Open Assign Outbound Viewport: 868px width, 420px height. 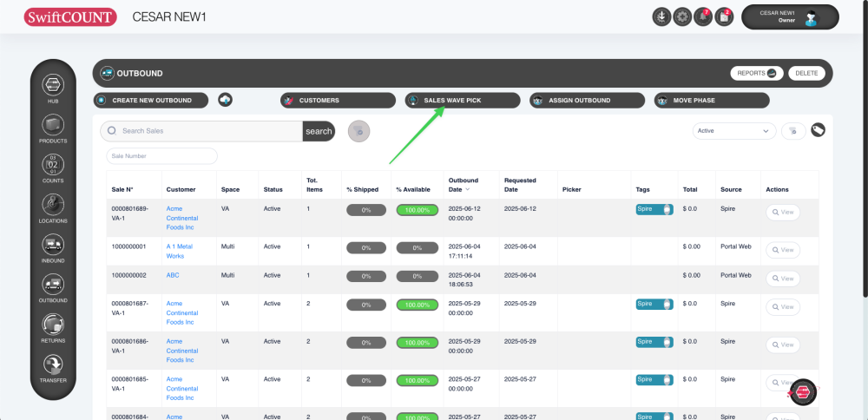click(588, 100)
